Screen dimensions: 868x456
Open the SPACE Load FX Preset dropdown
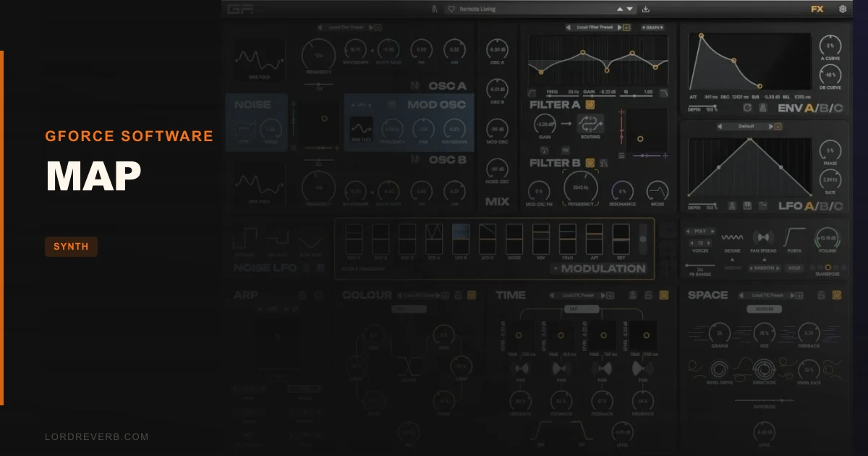[x=765, y=295]
